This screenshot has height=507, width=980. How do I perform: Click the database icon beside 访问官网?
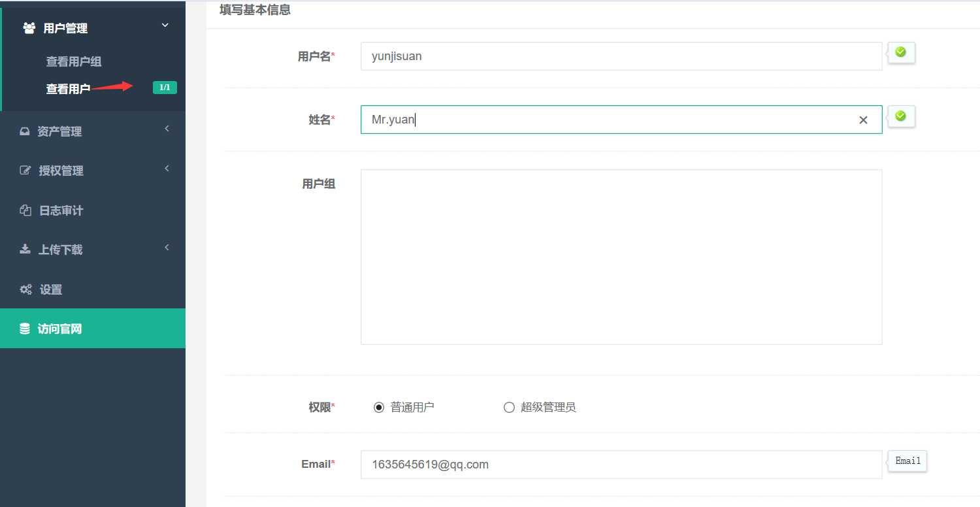coord(25,329)
